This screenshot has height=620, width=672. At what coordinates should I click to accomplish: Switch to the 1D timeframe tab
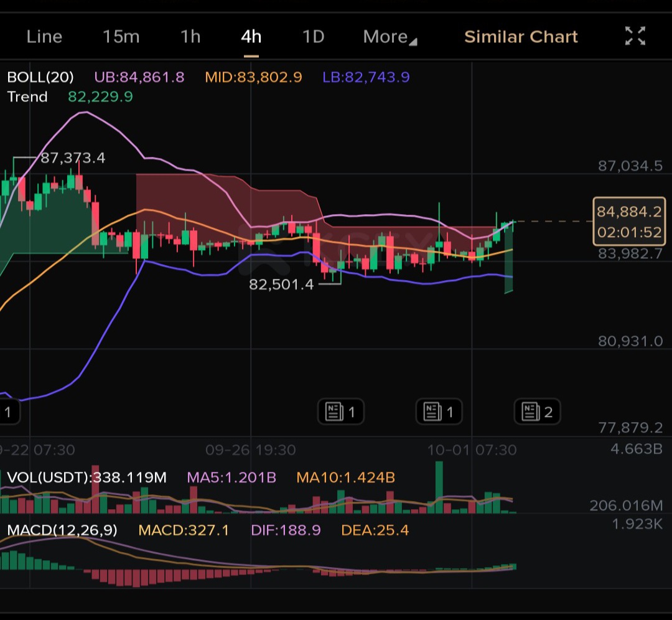[313, 37]
